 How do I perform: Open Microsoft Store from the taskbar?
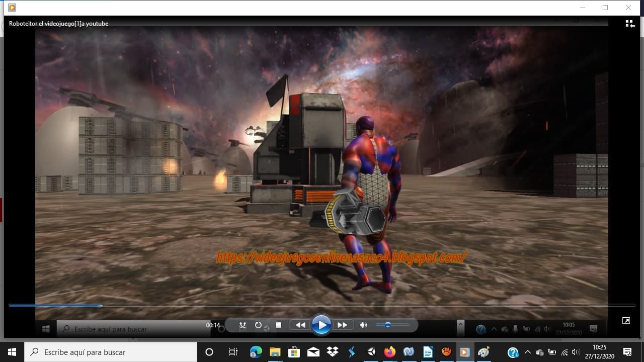(x=294, y=352)
